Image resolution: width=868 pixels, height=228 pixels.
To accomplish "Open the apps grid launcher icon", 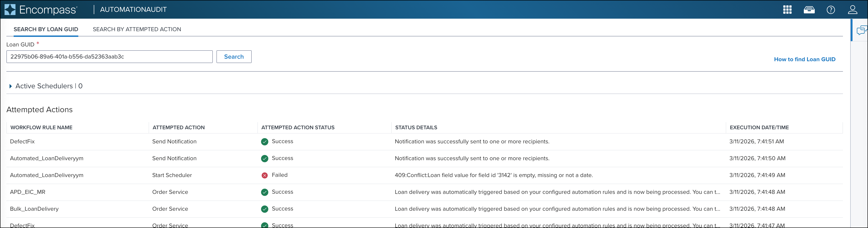I will [787, 10].
